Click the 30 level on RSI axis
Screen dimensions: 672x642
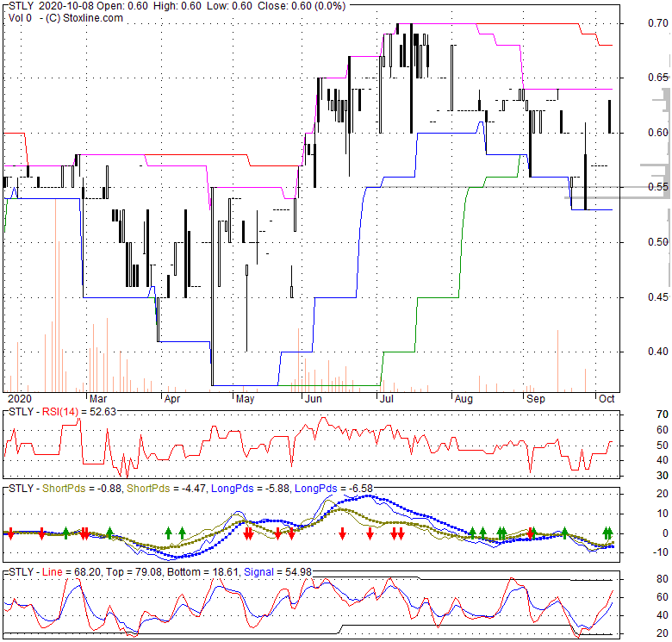click(663, 476)
